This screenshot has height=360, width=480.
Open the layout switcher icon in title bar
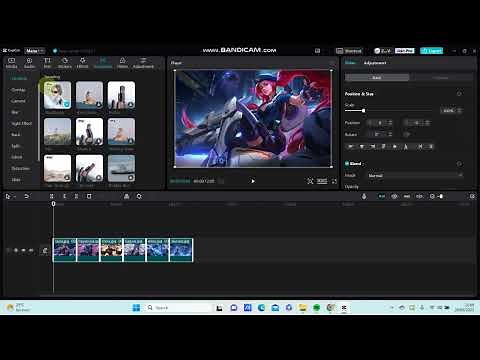pos(317,51)
